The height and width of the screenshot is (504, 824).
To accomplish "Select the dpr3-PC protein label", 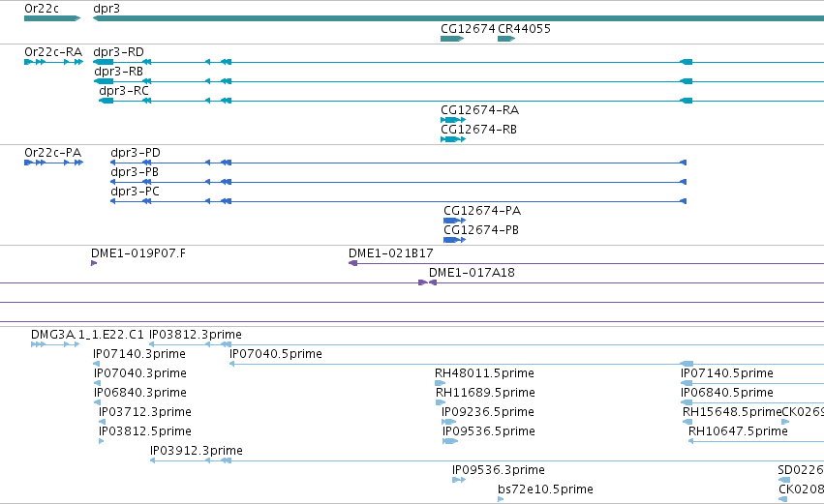I will [x=135, y=192].
